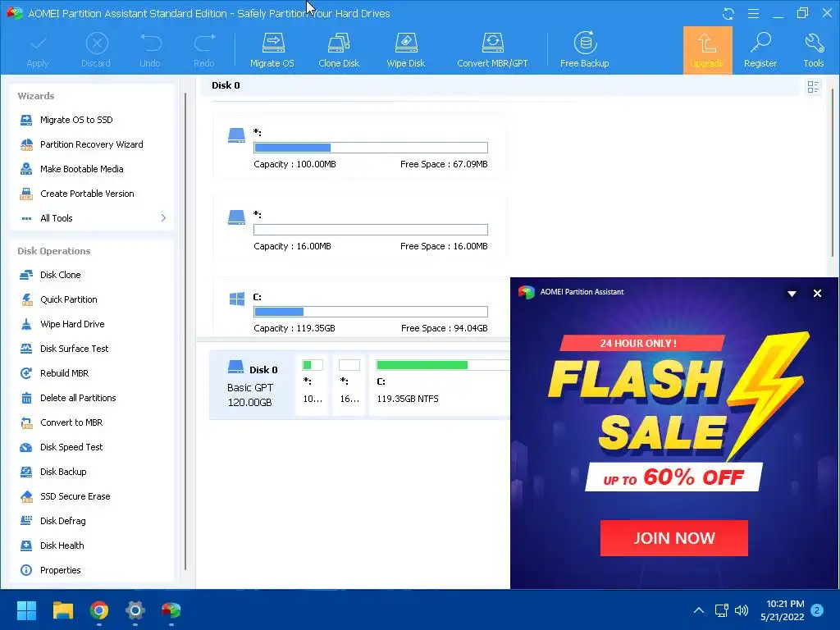Click the orange Upgrade button
This screenshot has width=840, height=630.
click(707, 50)
